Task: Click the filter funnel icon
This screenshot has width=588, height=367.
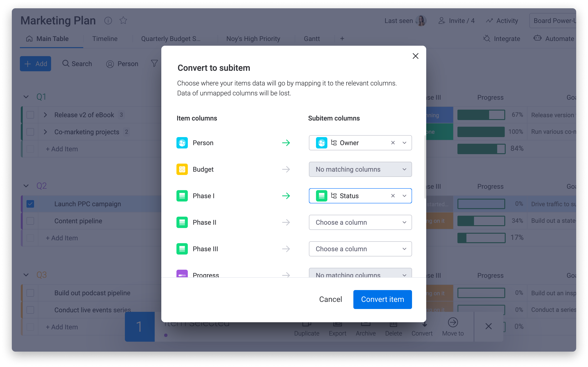Action: [154, 64]
